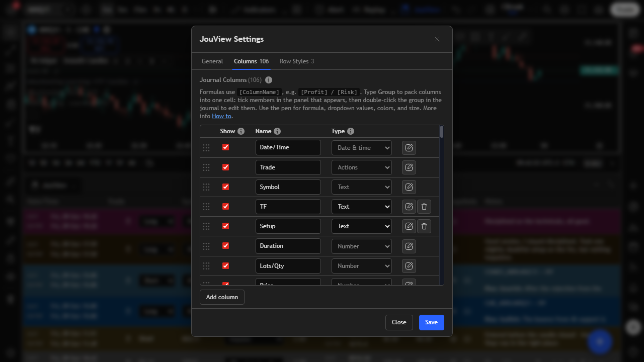
Task: Edit the Date/Time column with pen icon
Action: [x=409, y=147]
